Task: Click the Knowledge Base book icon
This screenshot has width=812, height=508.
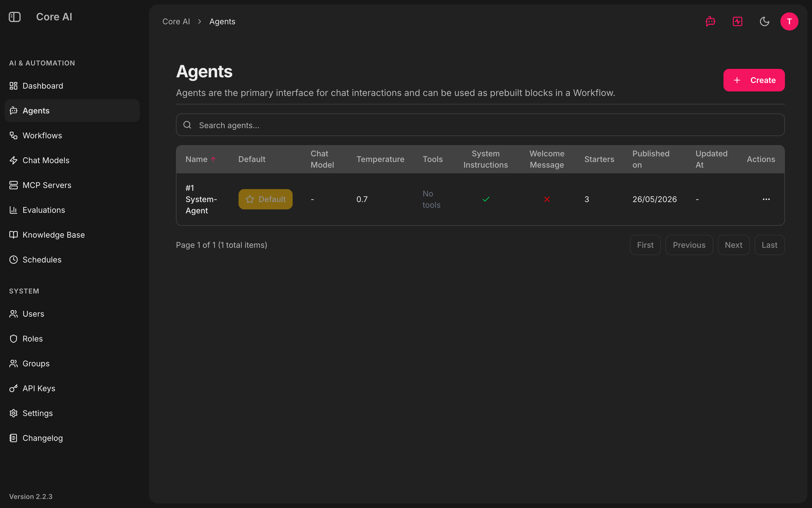Action: coord(14,235)
